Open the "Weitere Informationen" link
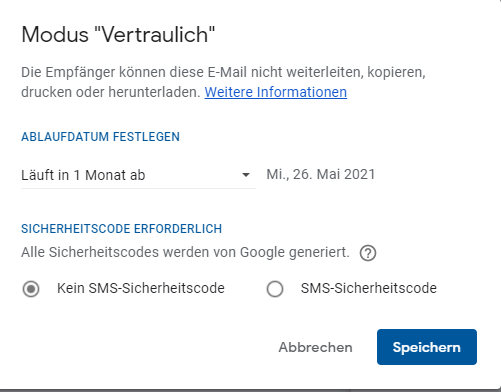The height and width of the screenshot is (392, 501). 276,92
